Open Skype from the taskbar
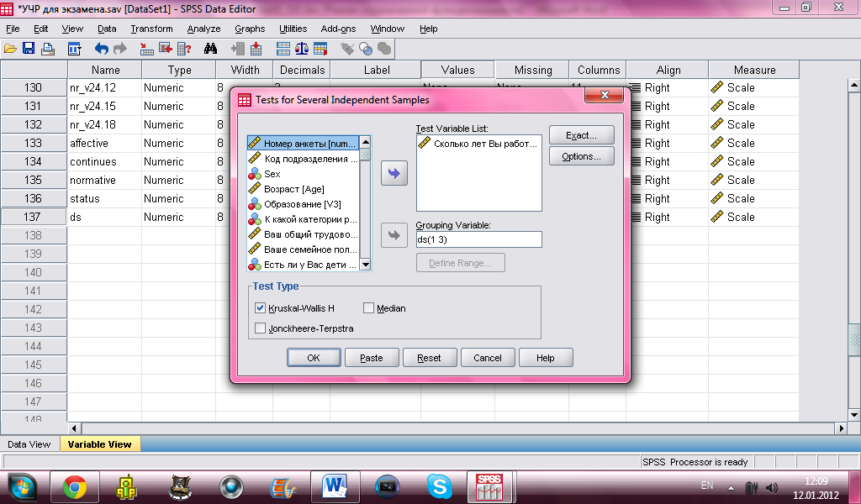The height and width of the screenshot is (504, 861). [439, 486]
